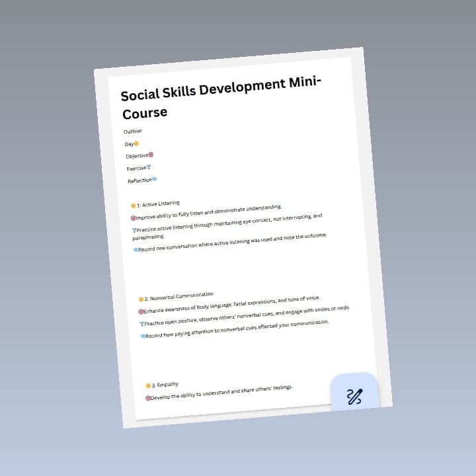Click 'Develop the ability to understand and share' line

[x=221, y=393]
